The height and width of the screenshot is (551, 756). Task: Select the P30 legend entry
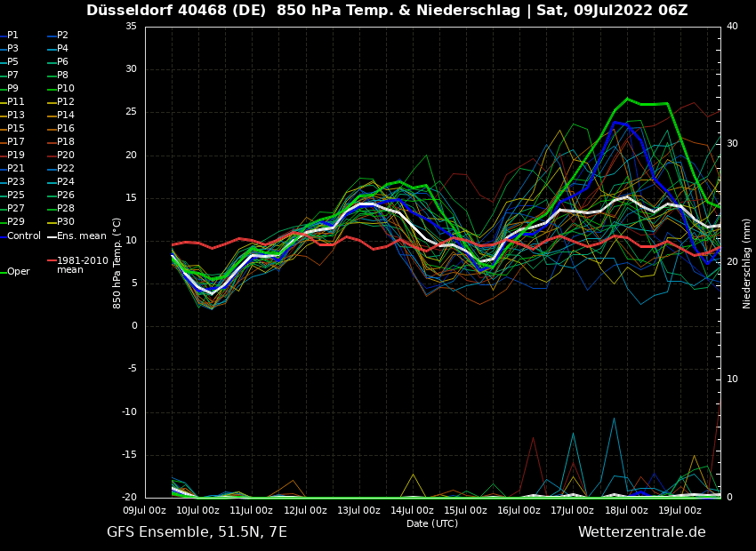pyautogui.click(x=66, y=222)
